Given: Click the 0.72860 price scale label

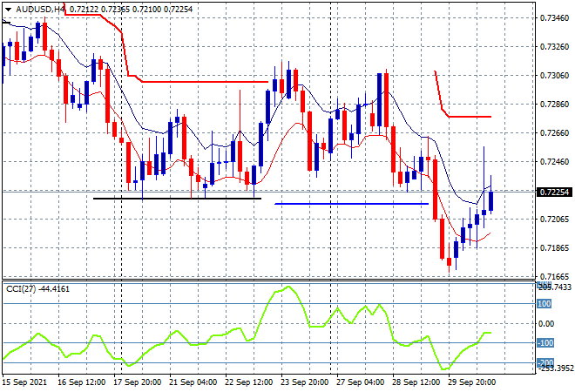Looking at the screenshot, I should (x=554, y=105).
